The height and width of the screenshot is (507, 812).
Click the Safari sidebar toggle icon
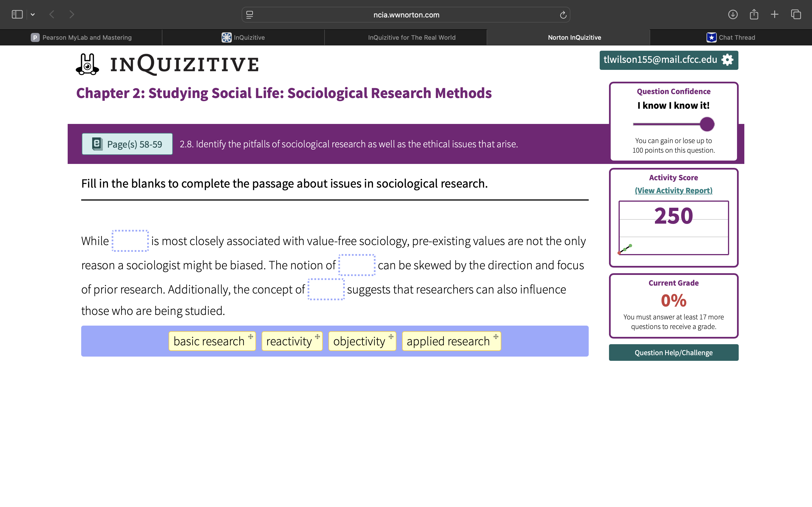17,14
